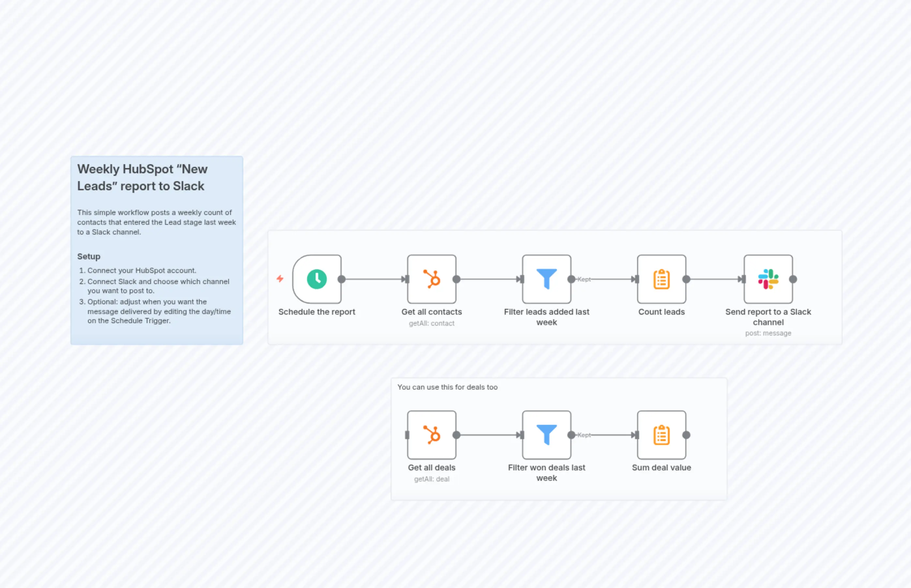Click the output connector of Schedule the report
Image resolution: width=911 pixels, height=588 pixels.
click(x=341, y=279)
